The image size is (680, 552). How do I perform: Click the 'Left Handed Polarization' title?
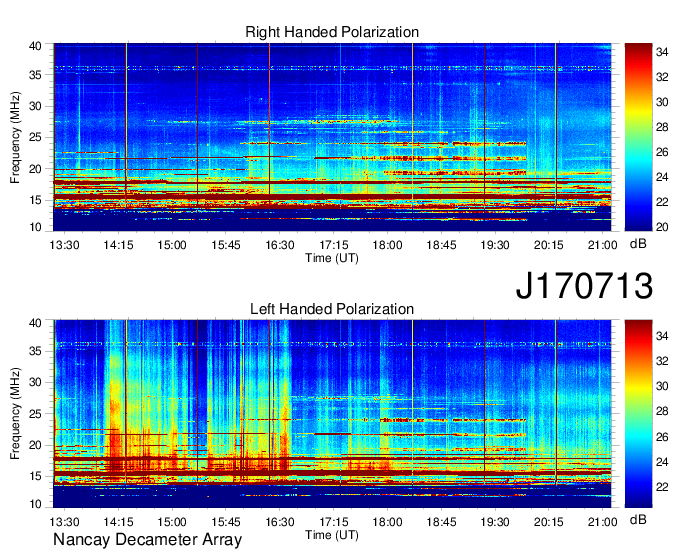[332, 309]
